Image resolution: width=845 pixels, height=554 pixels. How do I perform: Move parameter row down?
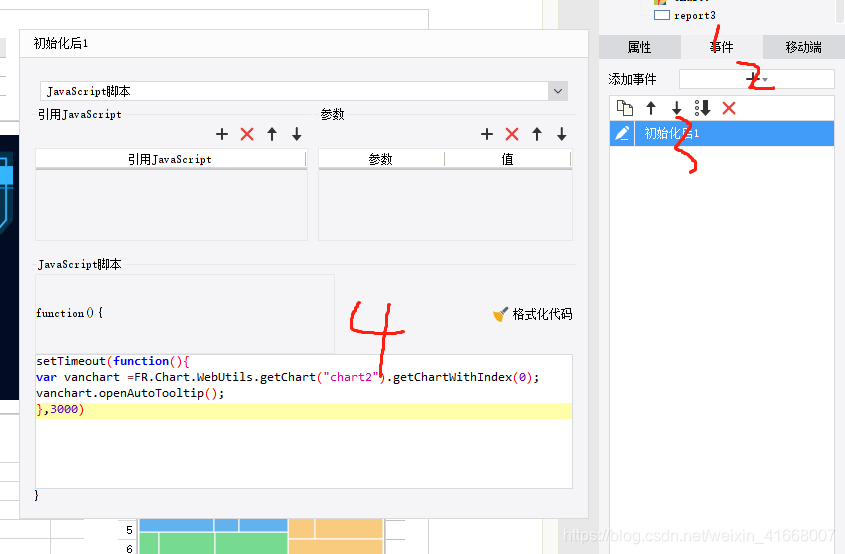tap(562, 134)
